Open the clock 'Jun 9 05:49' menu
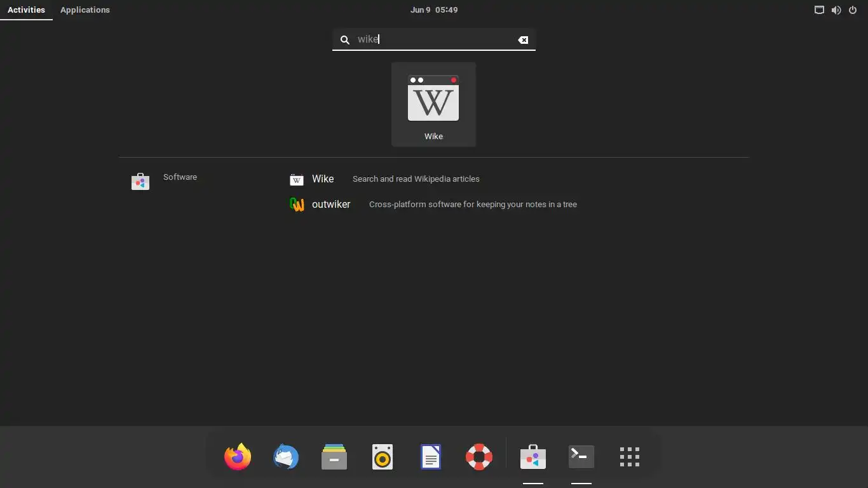868x488 pixels. 434,10
